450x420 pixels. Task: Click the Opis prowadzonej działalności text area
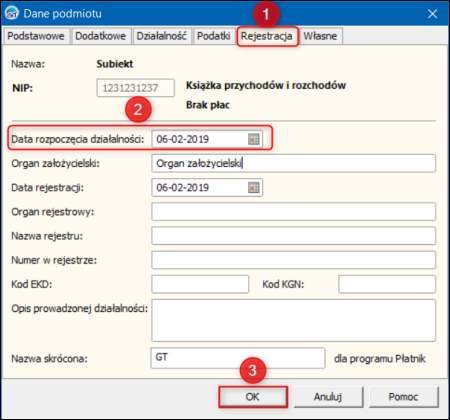pos(293,320)
